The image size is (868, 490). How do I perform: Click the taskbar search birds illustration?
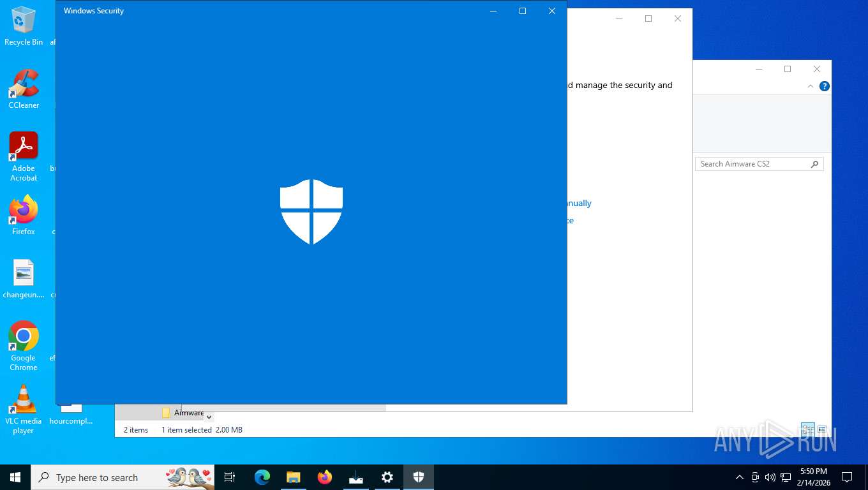click(x=189, y=477)
